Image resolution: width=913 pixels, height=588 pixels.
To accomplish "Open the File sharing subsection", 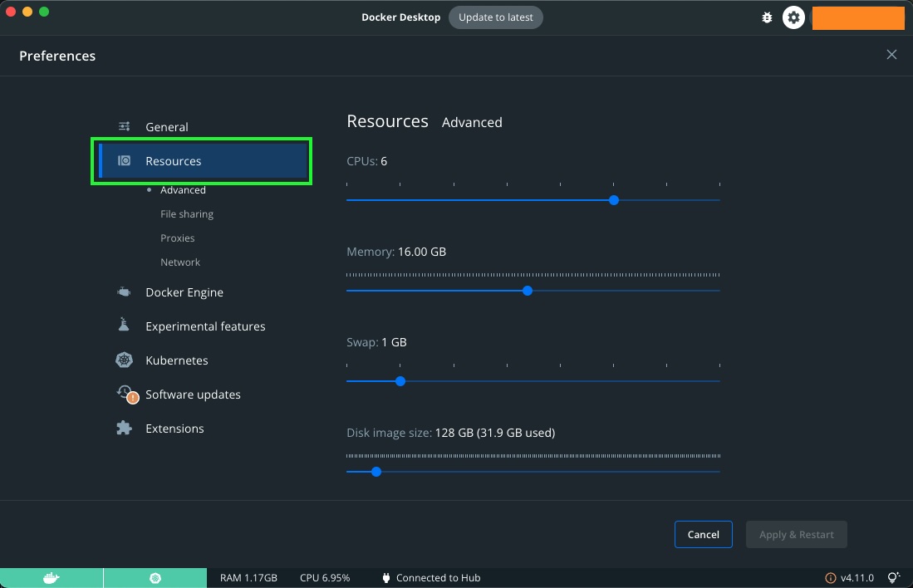I will [x=187, y=214].
